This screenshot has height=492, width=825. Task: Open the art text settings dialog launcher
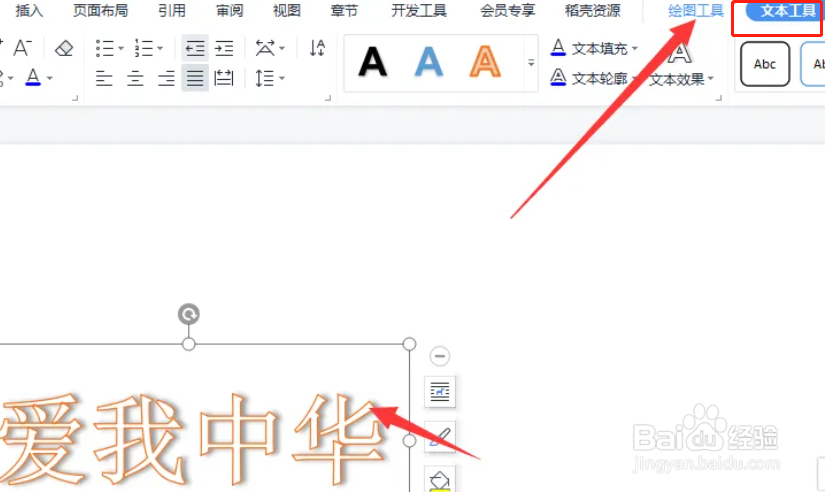coord(719,97)
